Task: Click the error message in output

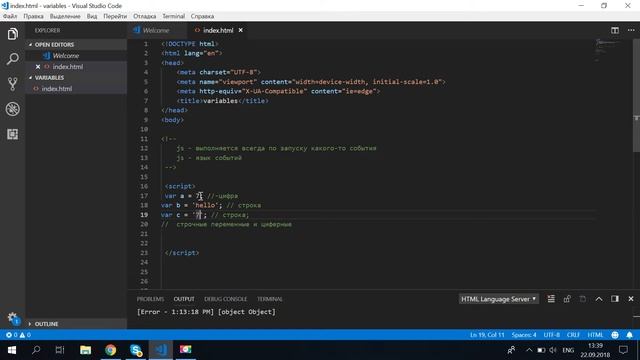Action: [x=206, y=312]
